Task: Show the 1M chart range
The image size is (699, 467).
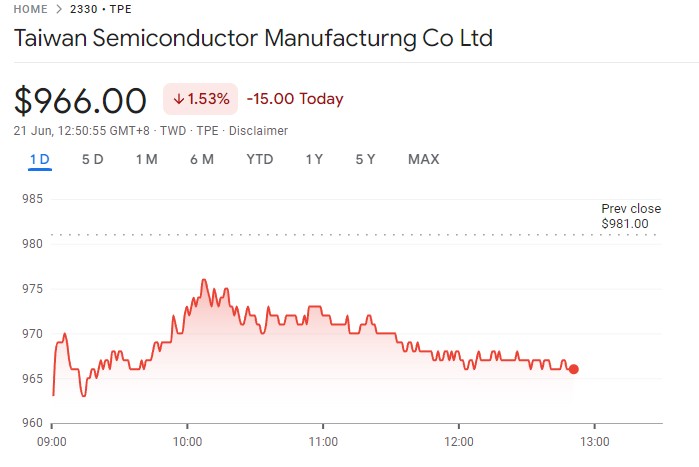Action: click(147, 160)
